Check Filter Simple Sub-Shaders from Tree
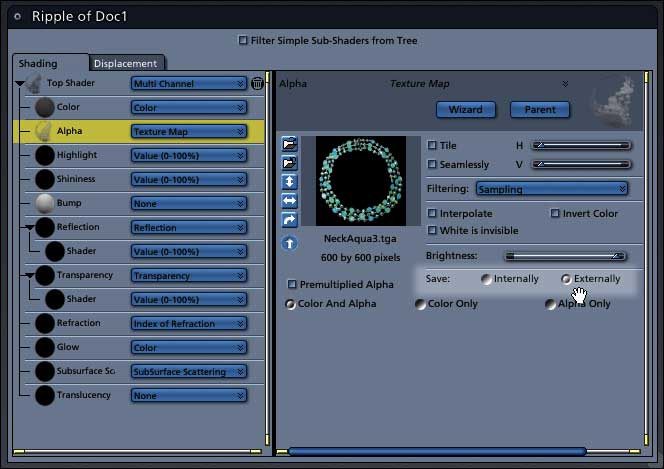The image size is (664, 469). [243, 41]
